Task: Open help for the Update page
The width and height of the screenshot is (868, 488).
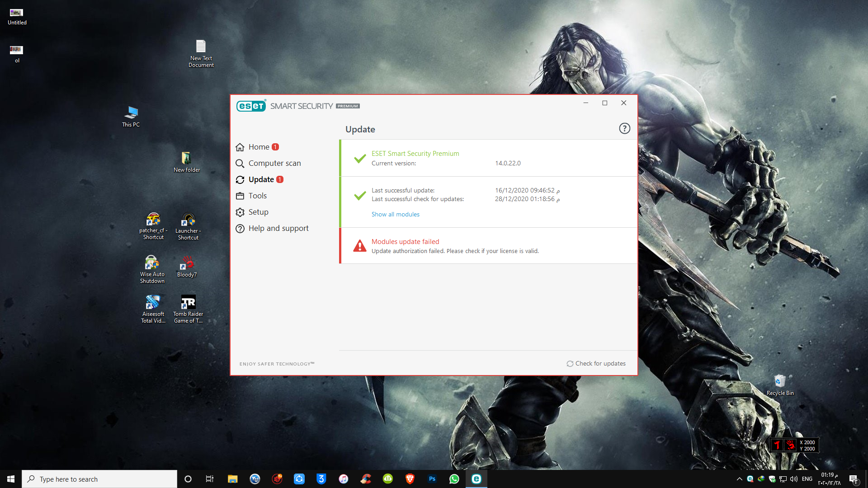Action: pos(624,128)
